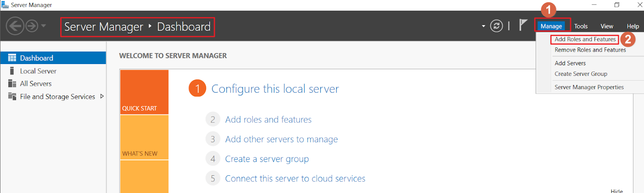Click WELCOME TO SERVER MANAGER heading

coord(173,56)
